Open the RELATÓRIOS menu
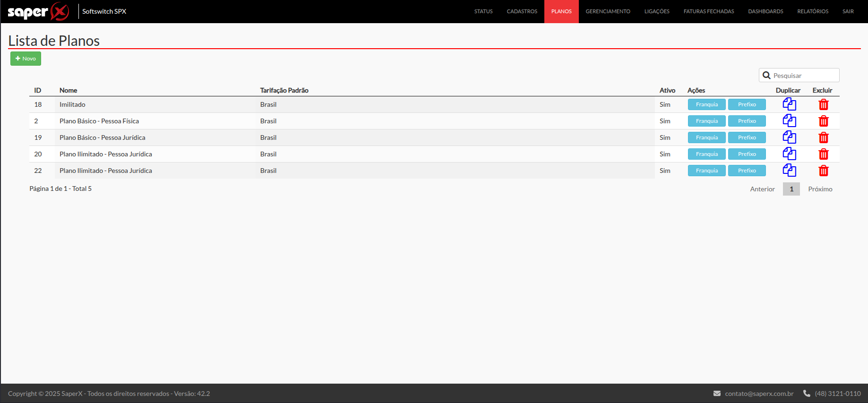 [813, 11]
